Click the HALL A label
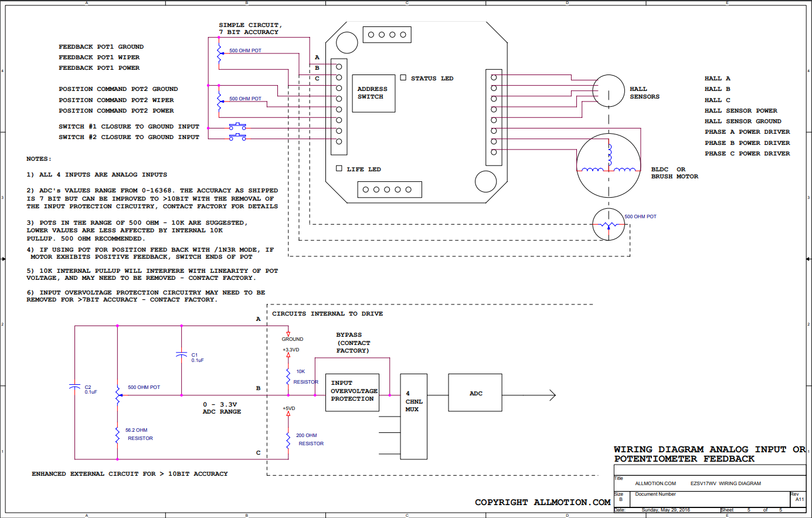Viewport: 812px width, 518px height. pos(718,78)
